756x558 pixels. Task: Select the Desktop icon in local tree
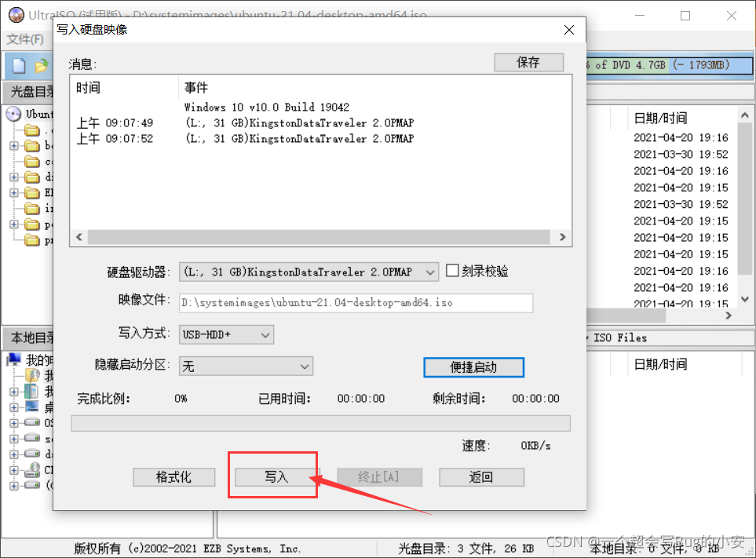click(32, 407)
